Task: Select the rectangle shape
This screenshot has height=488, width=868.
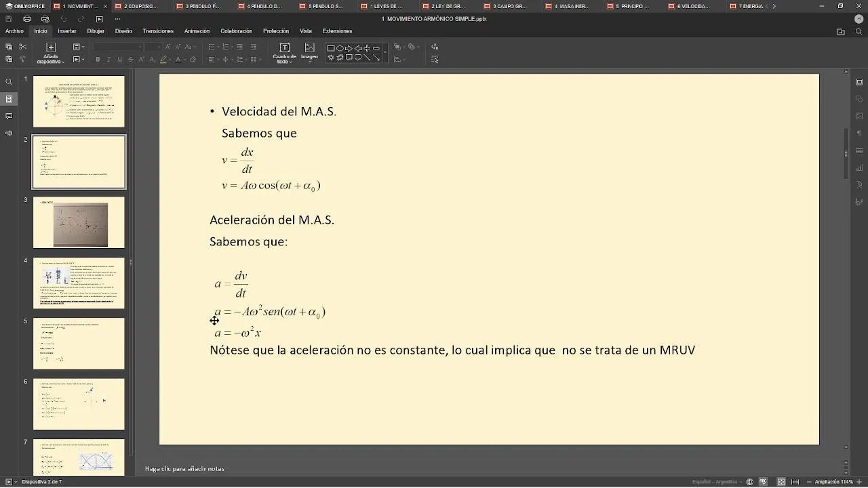Action: tap(331, 48)
